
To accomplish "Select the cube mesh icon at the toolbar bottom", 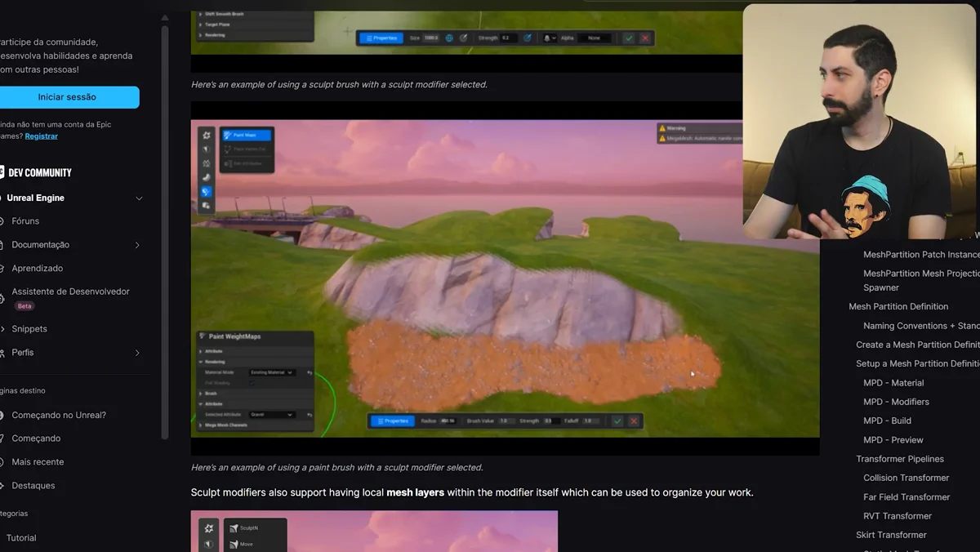I will point(207,206).
